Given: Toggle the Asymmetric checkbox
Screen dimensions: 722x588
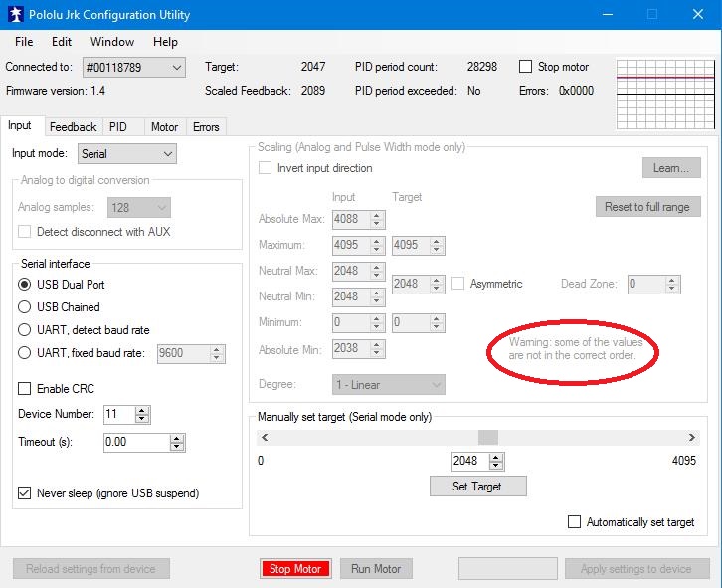Looking at the screenshot, I should [x=457, y=283].
